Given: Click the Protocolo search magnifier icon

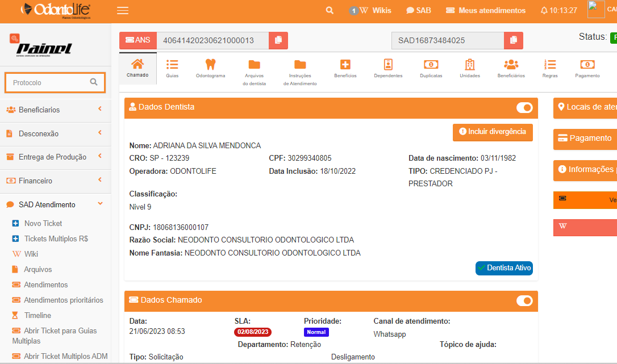Looking at the screenshot, I should coord(94,82).
